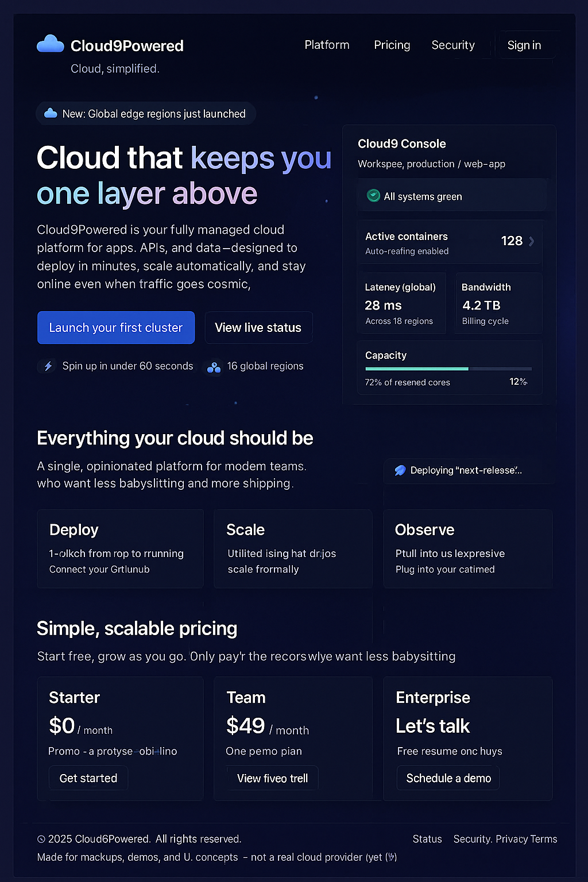The image size is (588, 882).
Task: Click the Cloud9Powered cloud logo icon
Action: (x=51, y=45)
